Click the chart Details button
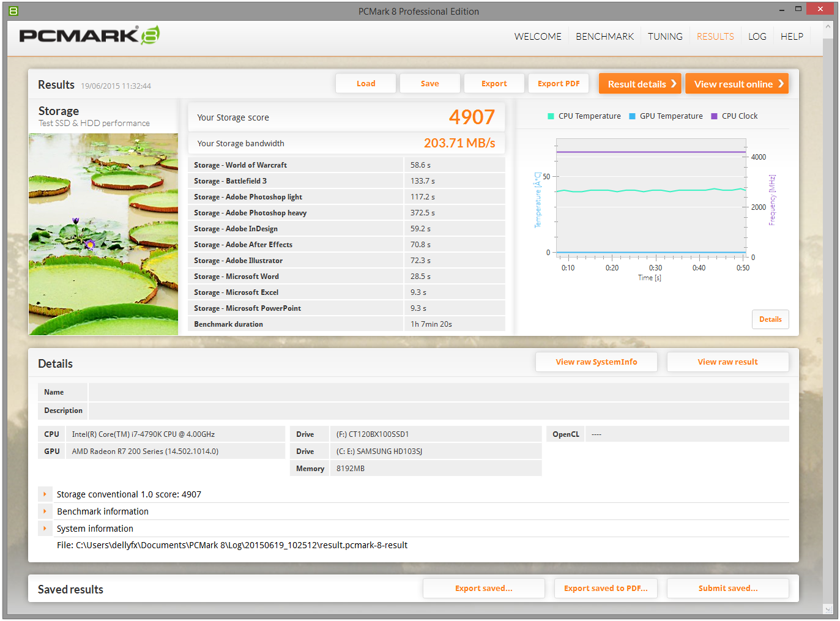This screenshot has height=621, width=840. pos(770,319)
